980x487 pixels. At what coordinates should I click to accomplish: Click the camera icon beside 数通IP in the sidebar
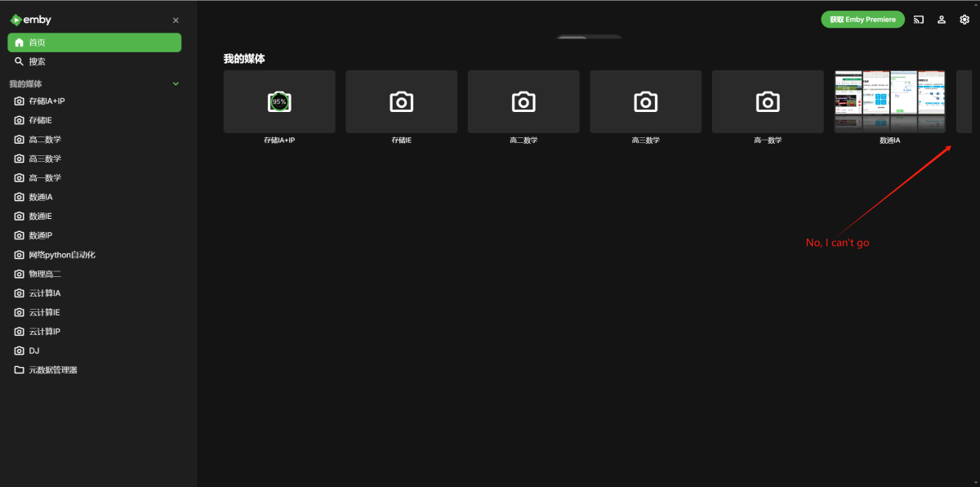pos(19,235)
